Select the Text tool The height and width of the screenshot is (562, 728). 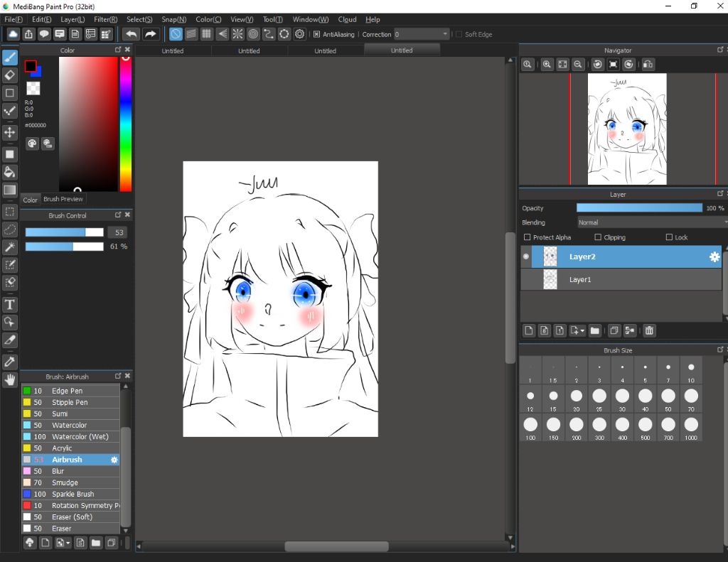(x=10, y=305)
